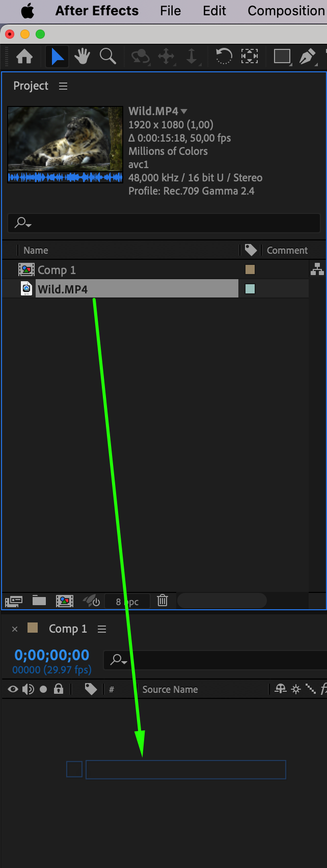The image size is (327, 868).
Task: Toggle the lock column switch
Action: pos(59,689)
